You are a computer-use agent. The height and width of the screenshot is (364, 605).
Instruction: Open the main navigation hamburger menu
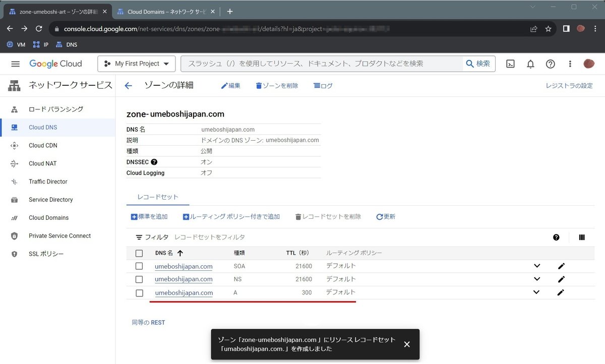point(15,64)
